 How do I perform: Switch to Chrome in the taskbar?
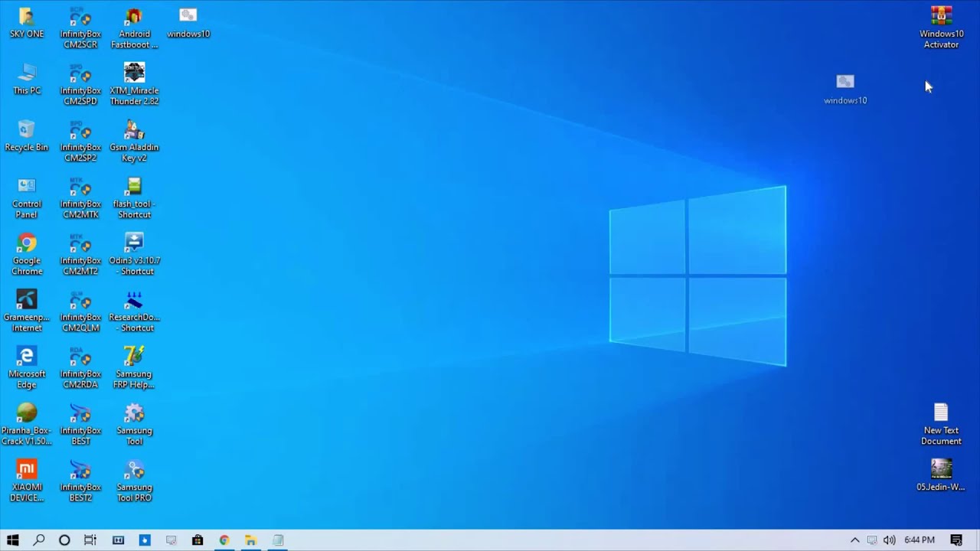click(224, 540)
